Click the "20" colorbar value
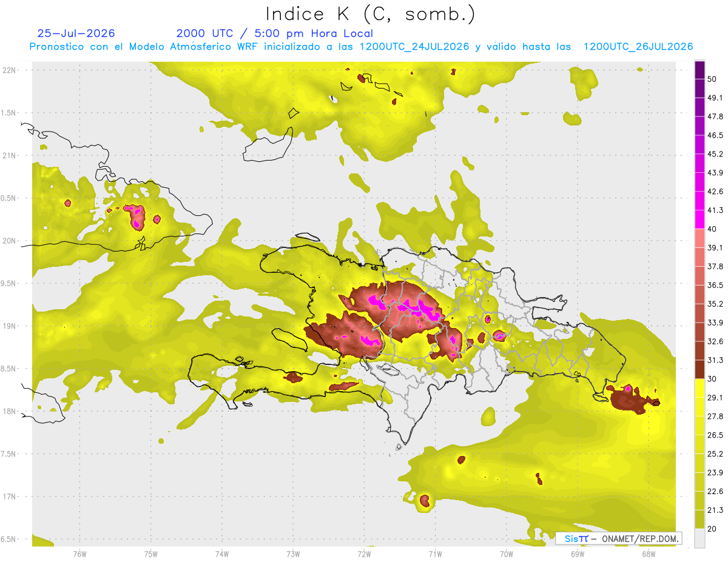Image resolution: width=728 pixels, height=562 pixels. click(x=713, y=529)
